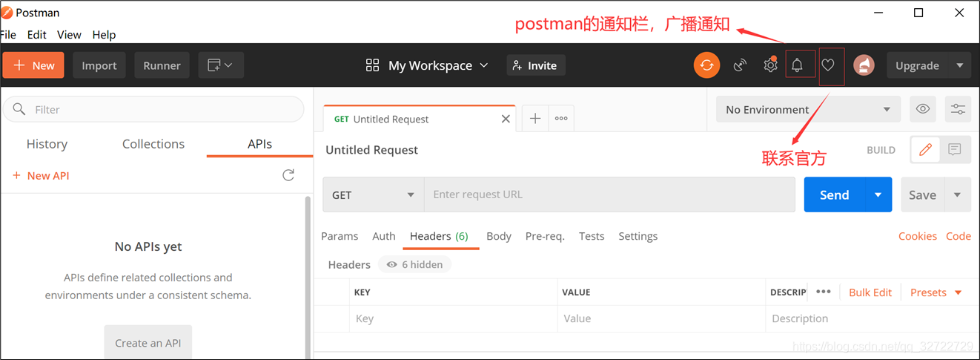Switch to the Collections tab
This screenshot has width=980, height=360.
click(153, 144)
